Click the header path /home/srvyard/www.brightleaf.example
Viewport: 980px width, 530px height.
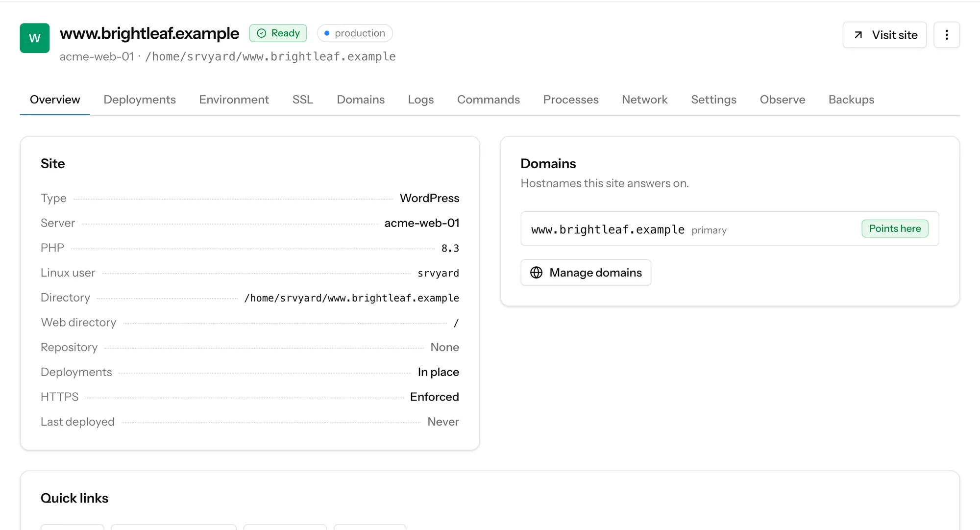[270, 56]
